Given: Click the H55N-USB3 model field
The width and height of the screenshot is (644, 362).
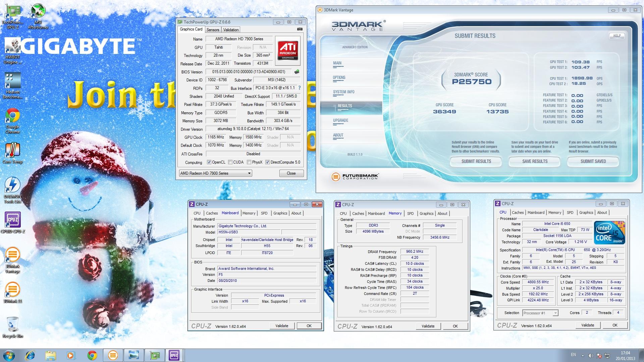Looking at the screenshot, I should 249,232.
